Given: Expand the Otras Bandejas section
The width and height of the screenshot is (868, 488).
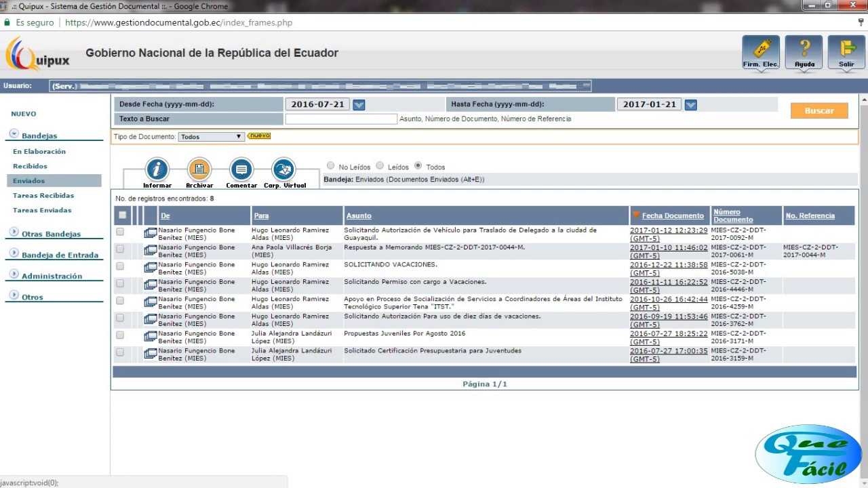Looking at the screenshot, I should [14, 232].
